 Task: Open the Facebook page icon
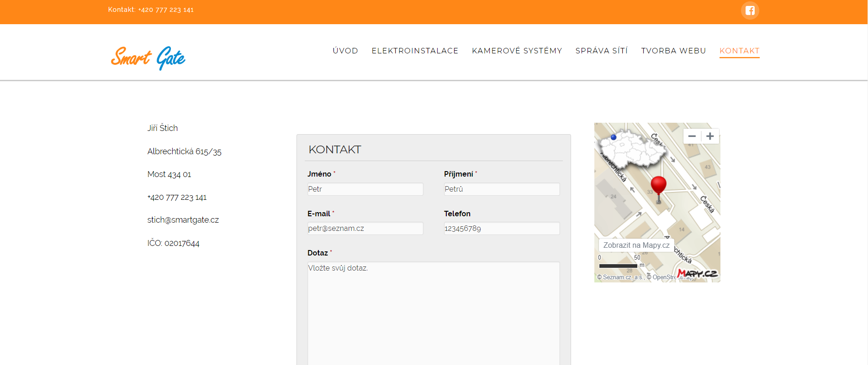pos(750,10)
